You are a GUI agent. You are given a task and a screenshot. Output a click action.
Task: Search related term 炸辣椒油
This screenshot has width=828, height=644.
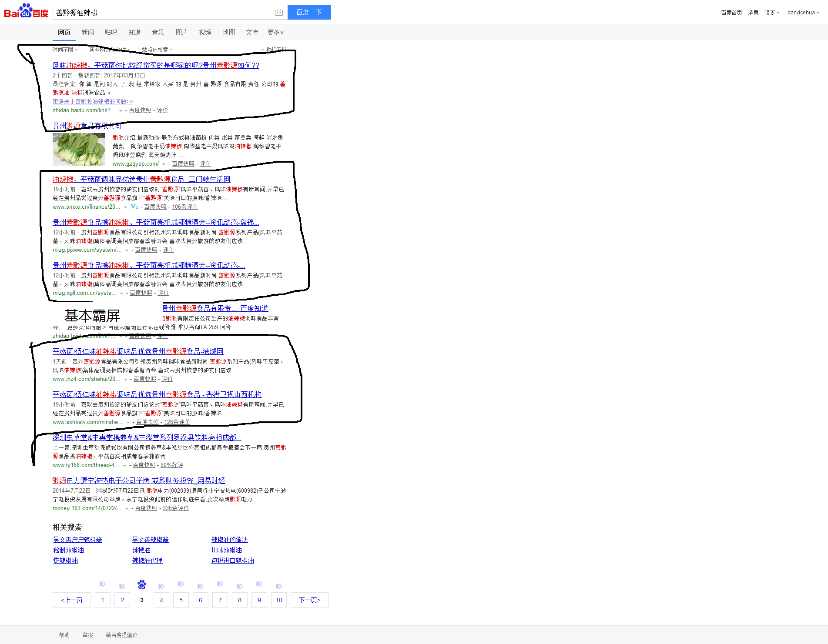tap(65, 561)
